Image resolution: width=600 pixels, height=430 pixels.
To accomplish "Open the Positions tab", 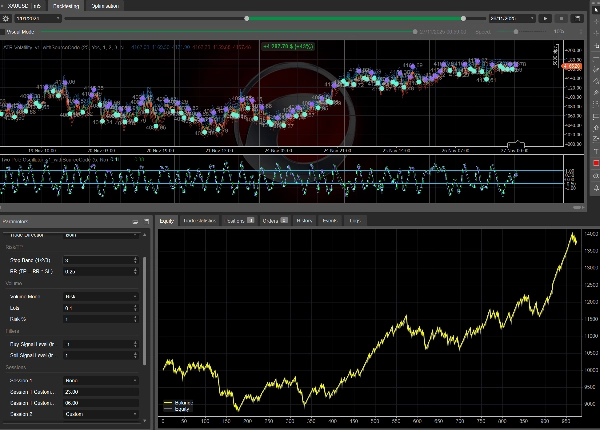I will tap(239, 221).
